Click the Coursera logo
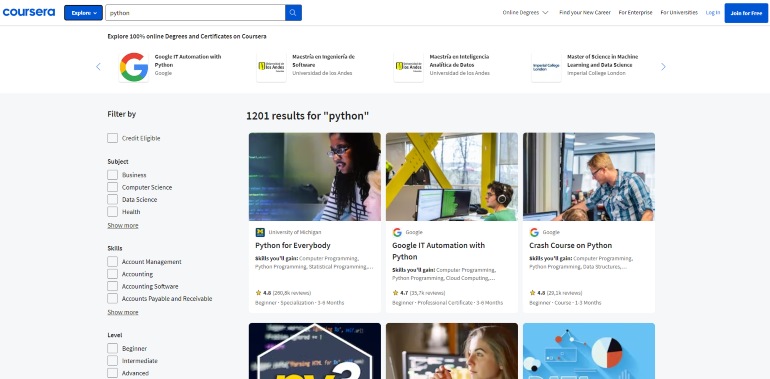The width and height of the screenshot is (770, 379). point(29,12)
